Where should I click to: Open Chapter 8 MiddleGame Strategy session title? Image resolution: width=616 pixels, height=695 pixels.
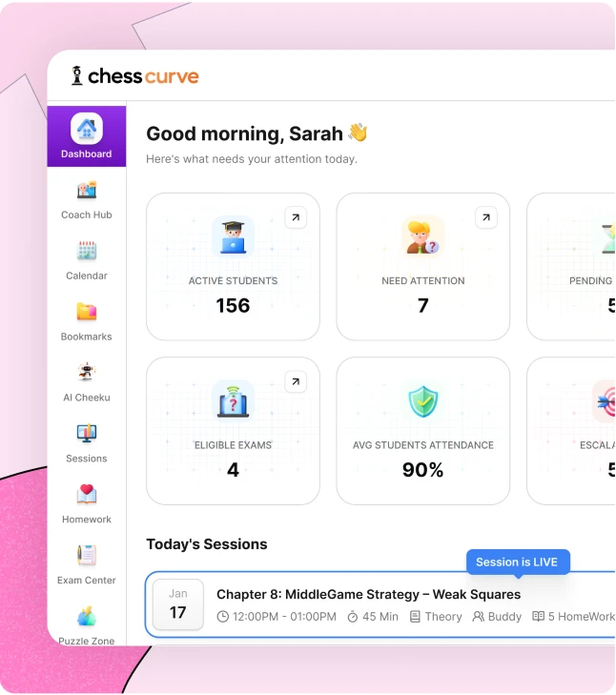pyautogui.click(x=368, y=594)
